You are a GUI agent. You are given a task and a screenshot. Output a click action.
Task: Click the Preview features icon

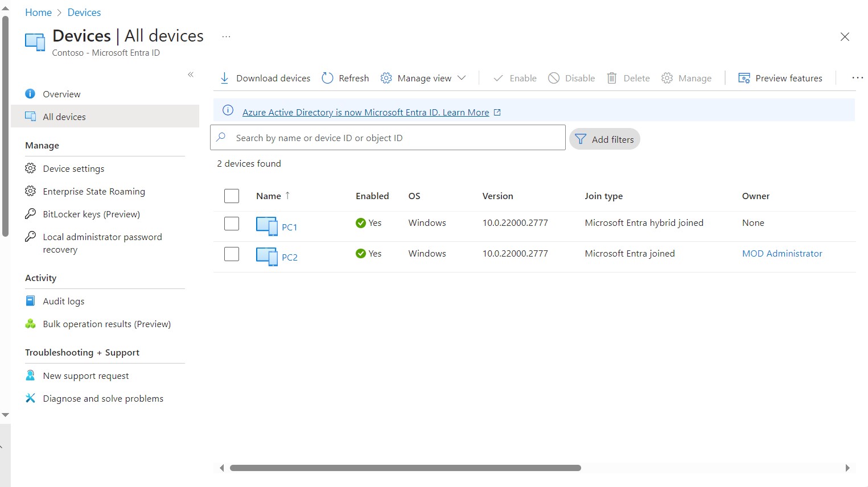click(x=744, y=78)
